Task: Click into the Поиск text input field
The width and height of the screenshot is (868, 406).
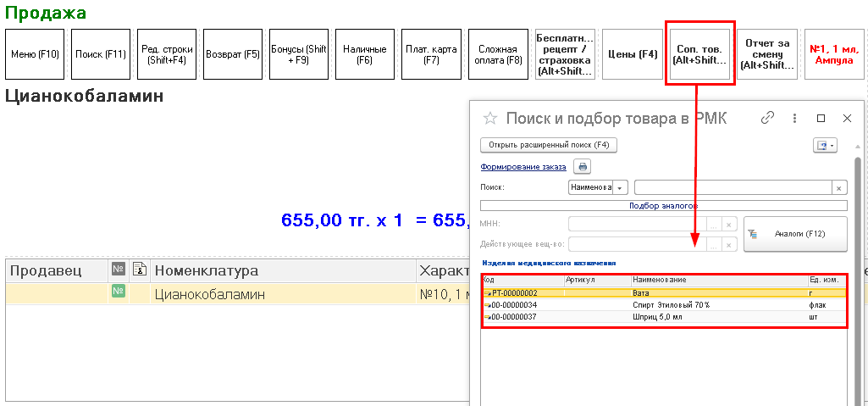Action: (733, 188)
